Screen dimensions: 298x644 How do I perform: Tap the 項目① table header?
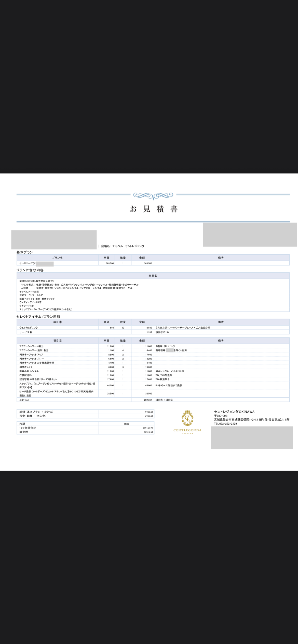58,322
